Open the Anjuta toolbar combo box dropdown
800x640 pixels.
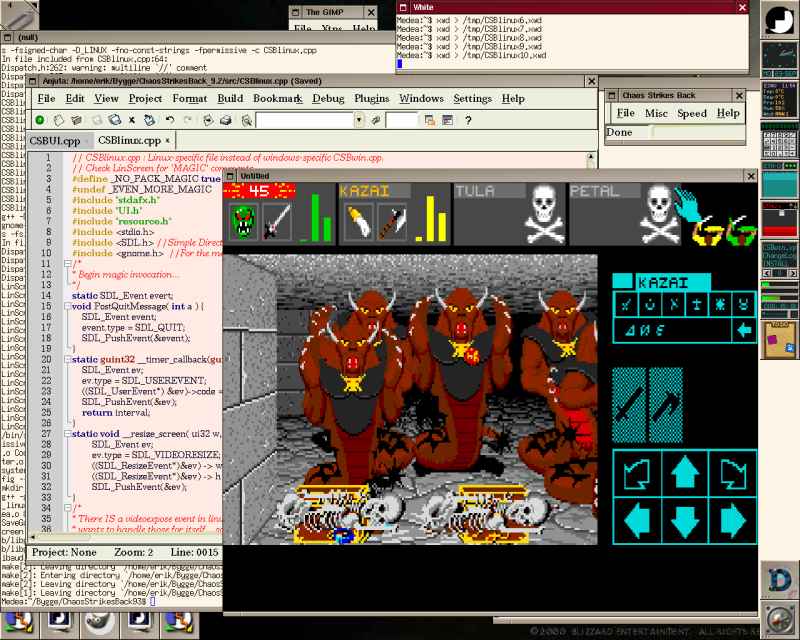pyautogui.click(x=359, y=120)
